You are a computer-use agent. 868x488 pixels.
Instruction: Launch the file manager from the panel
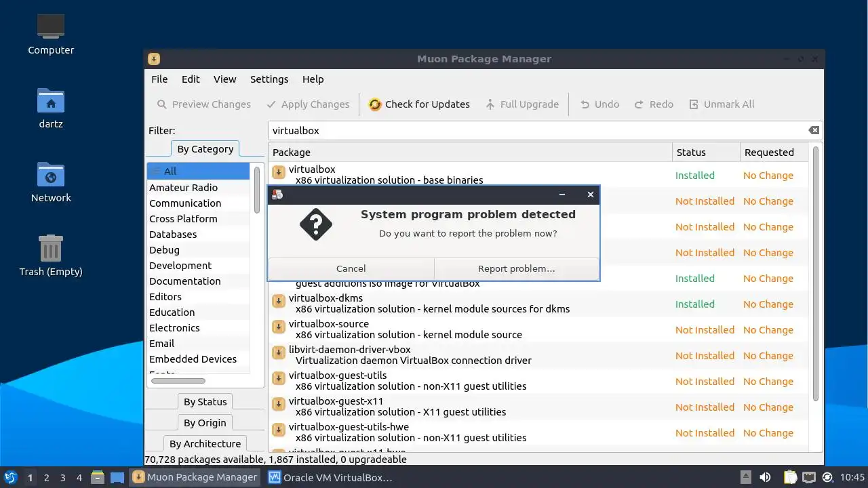point(98,477)
